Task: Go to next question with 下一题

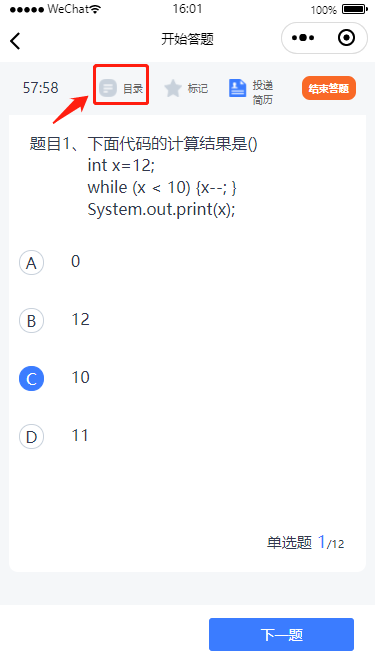Action: 281,634
